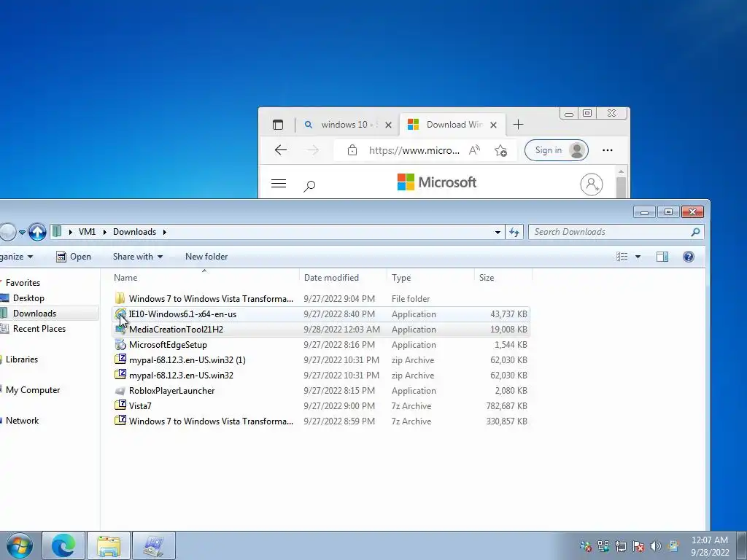This screenshot has width=747, height=560.
Task: Expand arrow between VM1 and Downloads
Action: pos(104,232)
